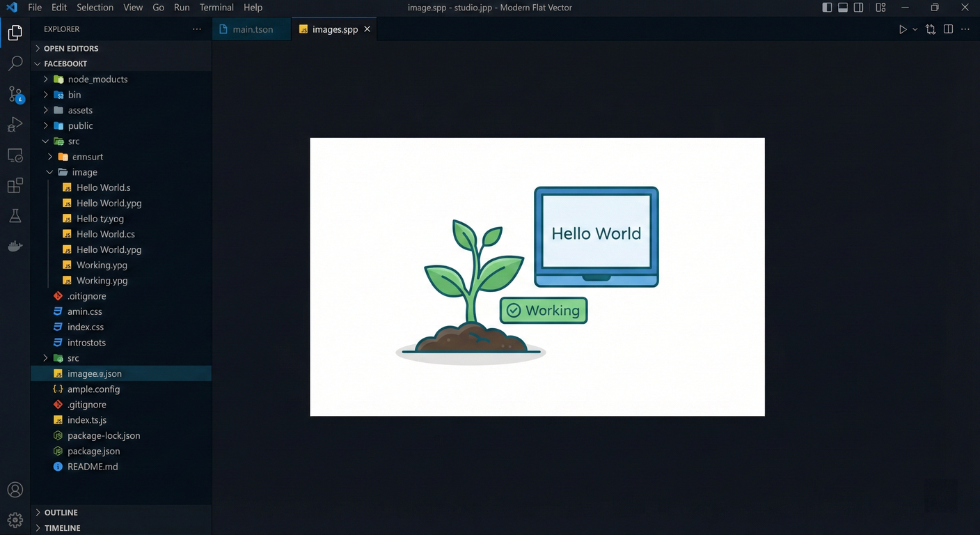Image resolution: width=980 pixels, height=535 pixels.
Task: Open the Extensions view
Action: [x=15, y=186]
